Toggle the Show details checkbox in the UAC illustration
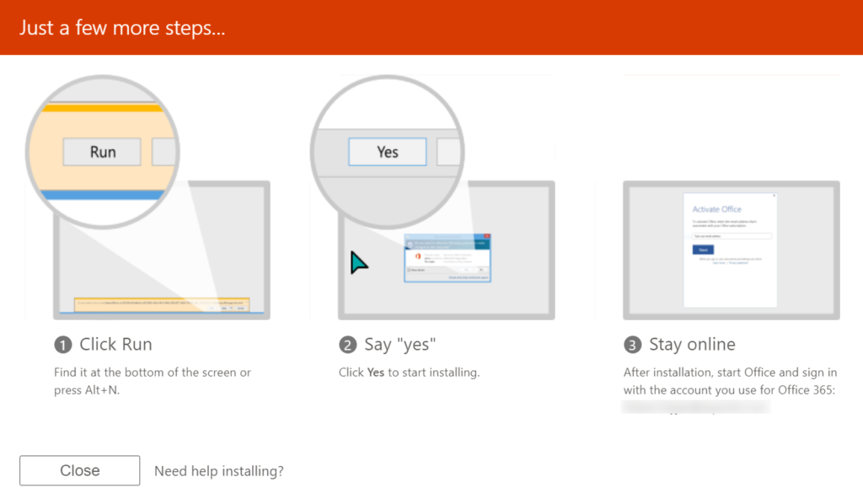Viewport: 863px width, 504px height. (409, 270)
